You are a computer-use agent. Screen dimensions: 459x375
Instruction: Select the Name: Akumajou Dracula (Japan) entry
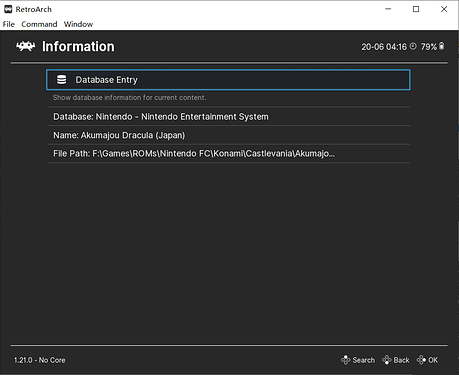click(229, 135)
